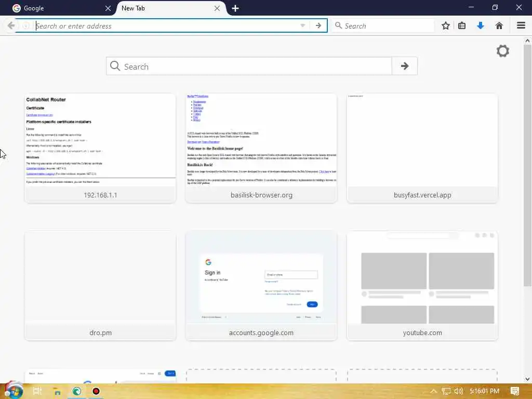Click the scrollbar up arrow

pos(527,41)
